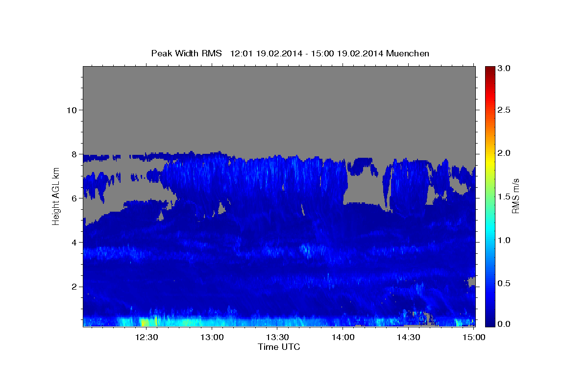Click the colorbar label '1.0'

tap(504, 240)
